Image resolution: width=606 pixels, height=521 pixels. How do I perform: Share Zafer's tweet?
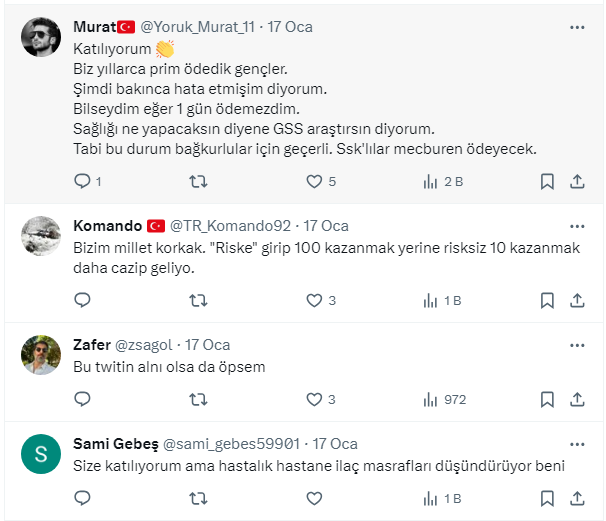577,399
